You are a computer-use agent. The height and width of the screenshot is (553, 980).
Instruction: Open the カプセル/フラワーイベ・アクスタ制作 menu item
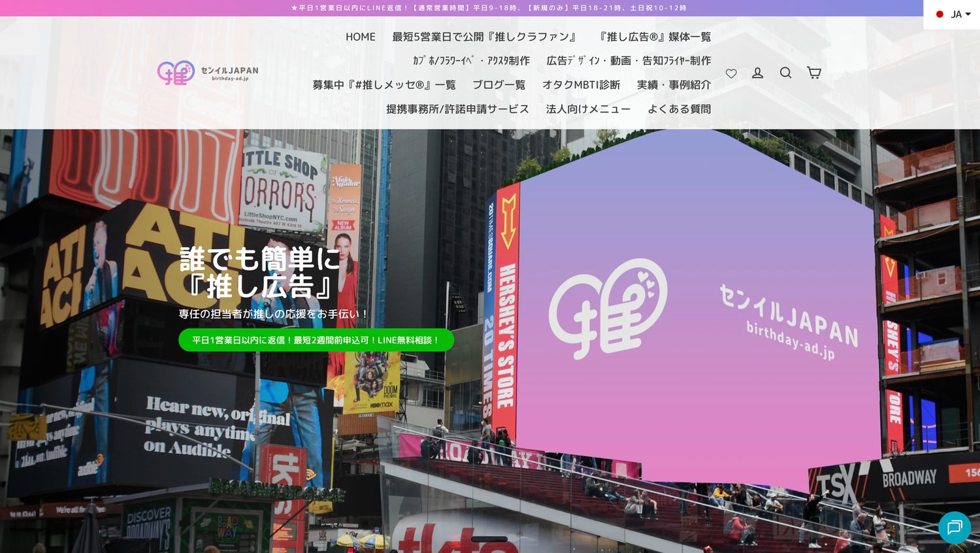click(471, 61)
